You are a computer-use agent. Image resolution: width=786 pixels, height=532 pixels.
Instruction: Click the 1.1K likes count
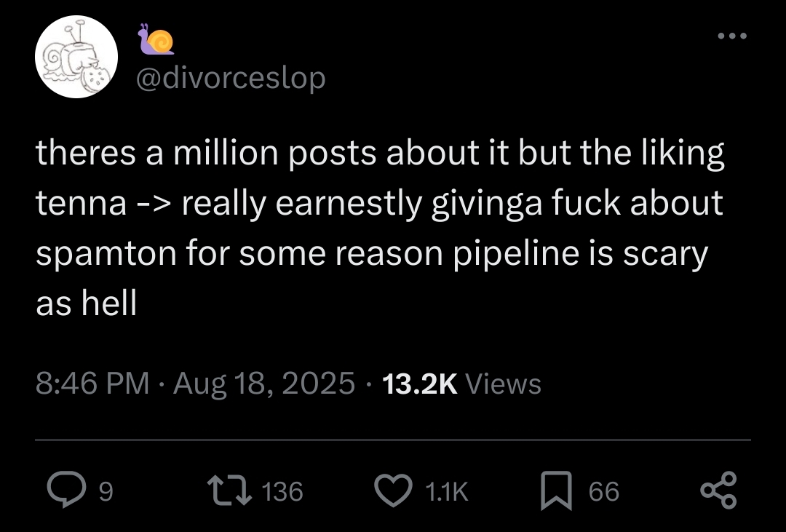pyautogui.click(x=446, y=493)
